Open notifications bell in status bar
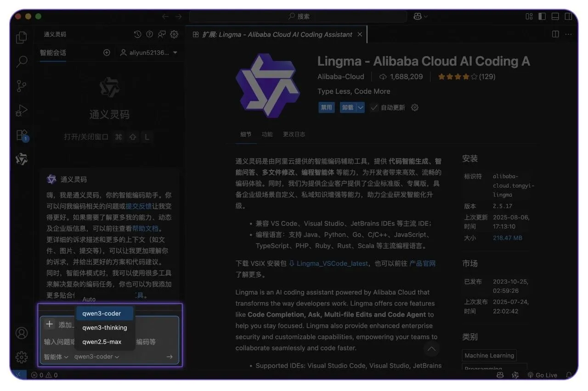The width and height of the screenshot is (588, 391). pos(570,375)
